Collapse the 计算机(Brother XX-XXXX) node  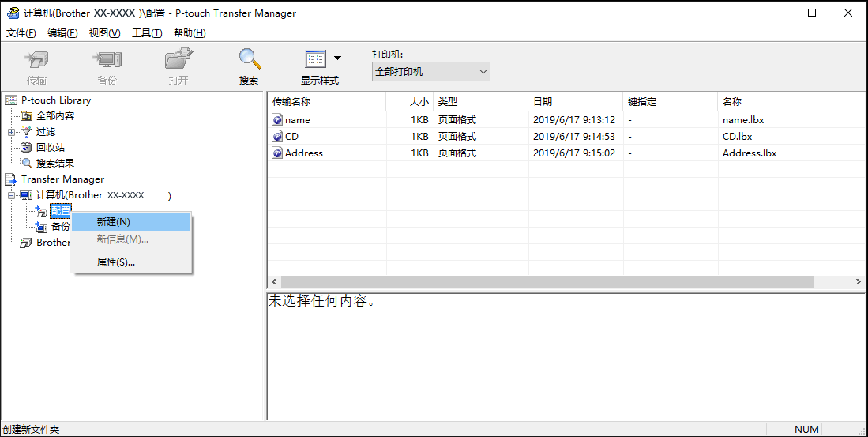[x=11, y=195]
